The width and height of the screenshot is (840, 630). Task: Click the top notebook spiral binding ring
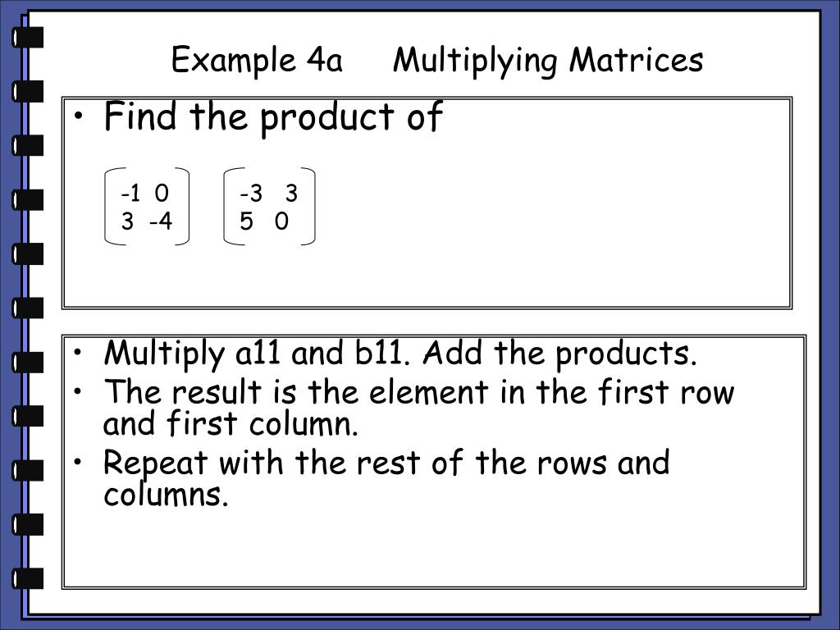[x=27, y=37]
